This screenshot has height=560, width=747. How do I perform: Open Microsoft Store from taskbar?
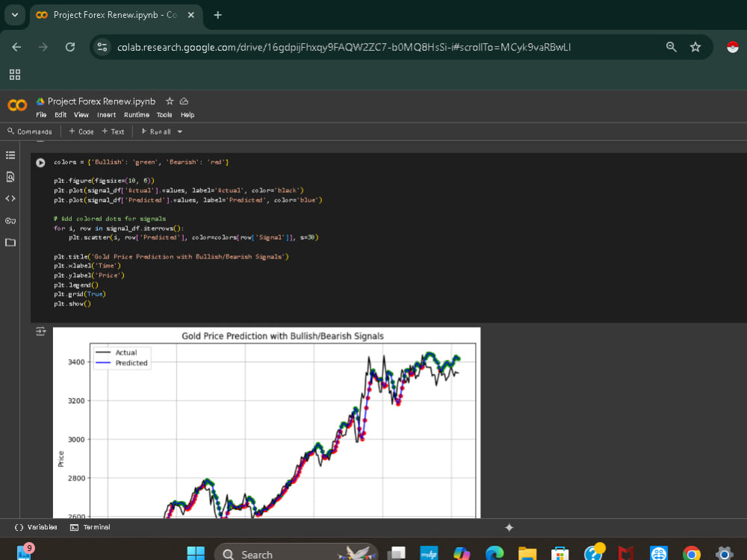[560, 553]
